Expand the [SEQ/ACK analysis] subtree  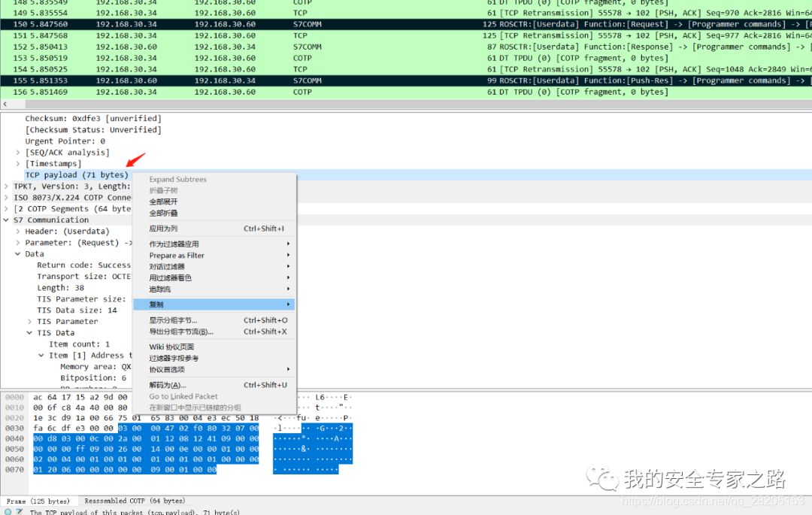click(18, 152)
